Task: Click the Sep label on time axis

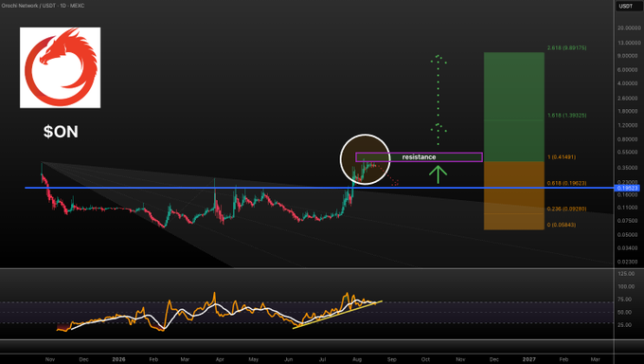Action: pyautogui.click(x=392, y=359)
